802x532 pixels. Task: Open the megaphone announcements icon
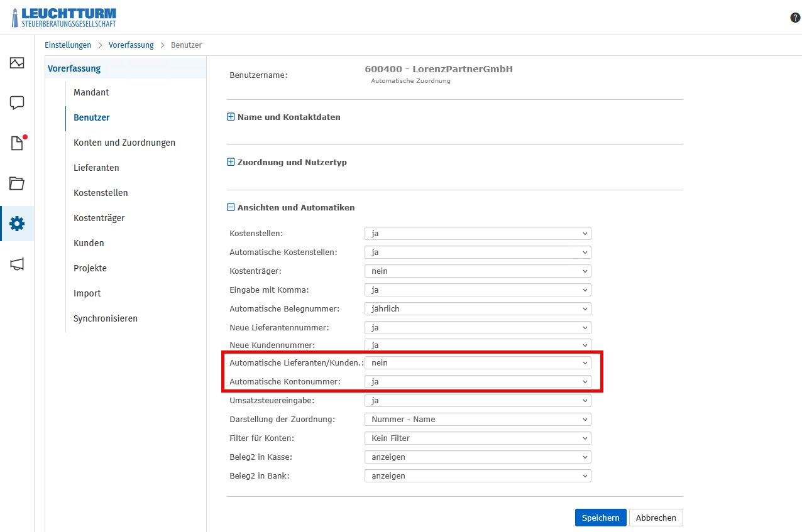[17, 264]
